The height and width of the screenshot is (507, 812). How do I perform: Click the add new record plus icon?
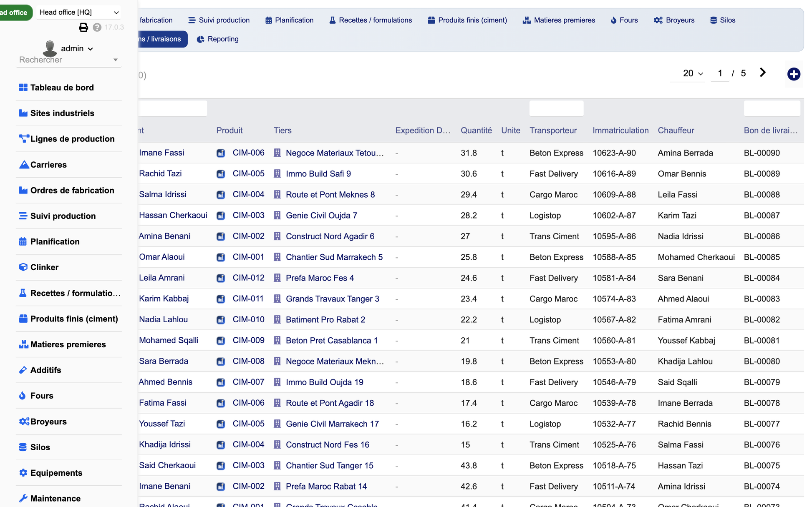(793, 74)
